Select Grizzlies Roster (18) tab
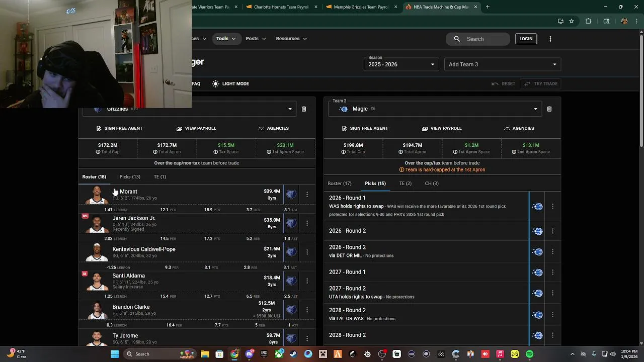This screenshot has width=644, height=362. click(x=94, y=177)
